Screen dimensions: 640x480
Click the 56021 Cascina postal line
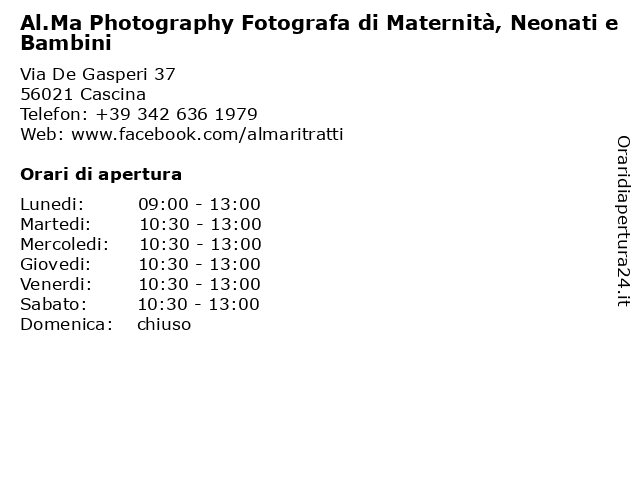(x=83, y=94)
